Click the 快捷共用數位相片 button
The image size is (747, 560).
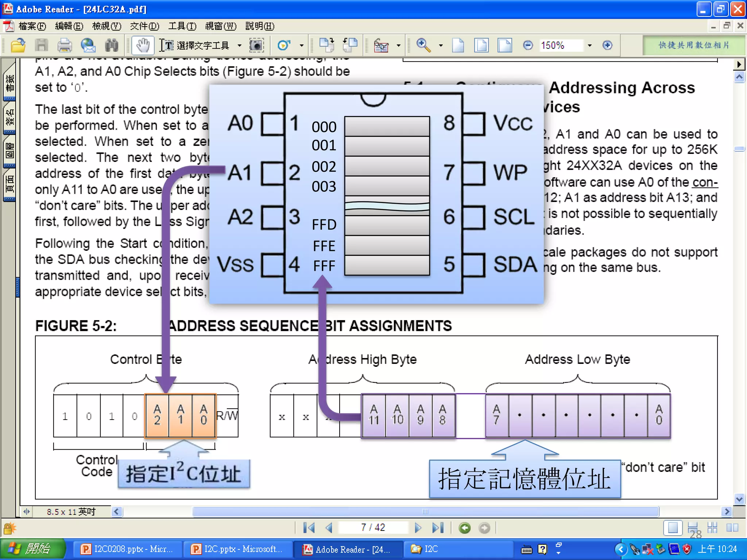pyautogui.click(x=693, y=45)
